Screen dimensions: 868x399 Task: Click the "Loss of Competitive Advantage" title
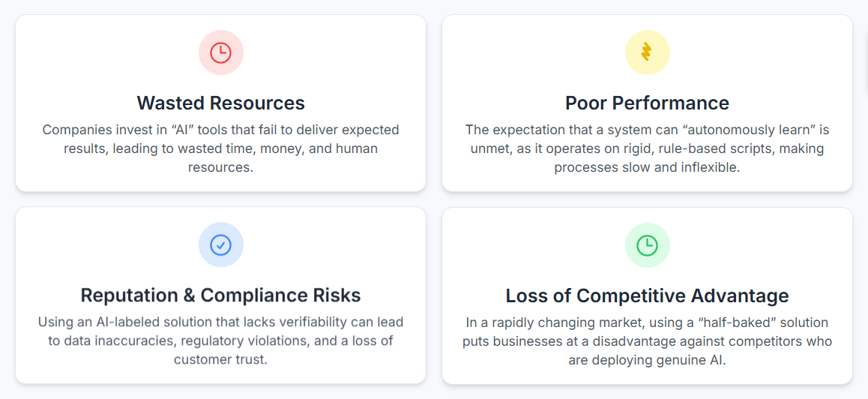[647, 295]
